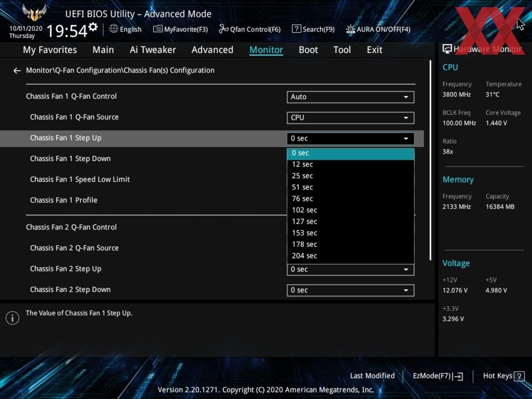This screenshot has height=399, width=532.
Task: Select Chassis Fan 1 Speed Low Limit row
Action: [80, 180]
